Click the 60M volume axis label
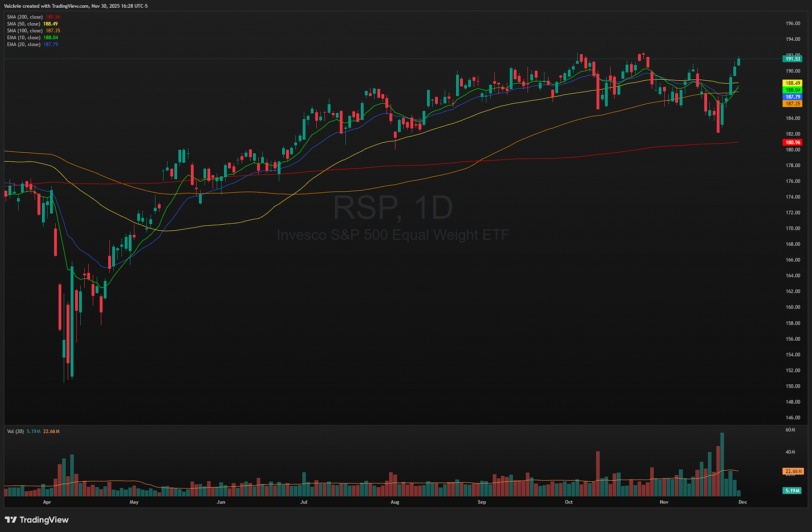The width and height of the screenshot is (812, 532). coord(790,430)
